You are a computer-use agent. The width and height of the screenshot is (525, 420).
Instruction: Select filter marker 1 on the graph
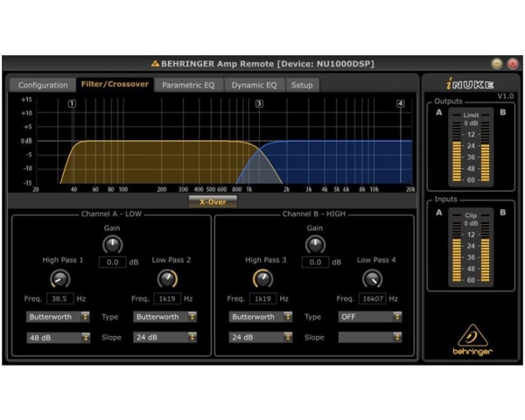[x=72, y=104]
